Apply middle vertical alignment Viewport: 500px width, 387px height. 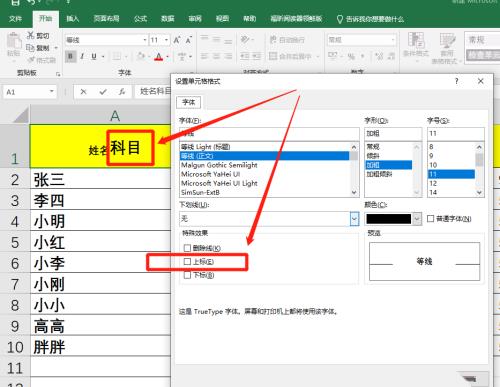click(216, 39)
